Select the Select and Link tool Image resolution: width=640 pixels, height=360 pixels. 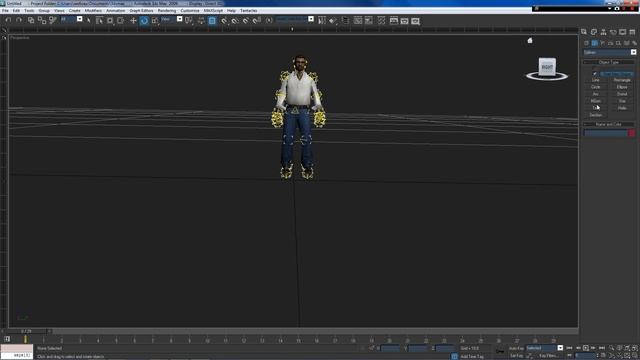point(31,20)
